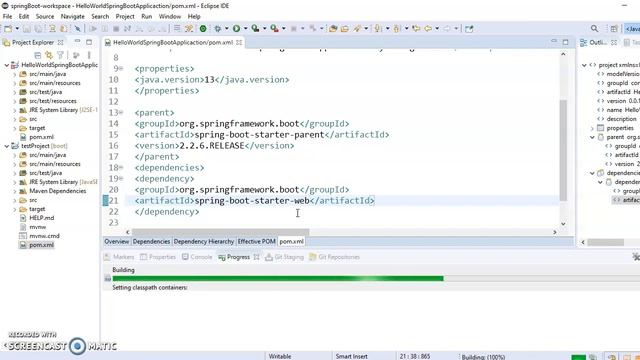Switch to the Dependency Hierarchy tab
This screenshot has width=640, height=360.
pos(204,242)
